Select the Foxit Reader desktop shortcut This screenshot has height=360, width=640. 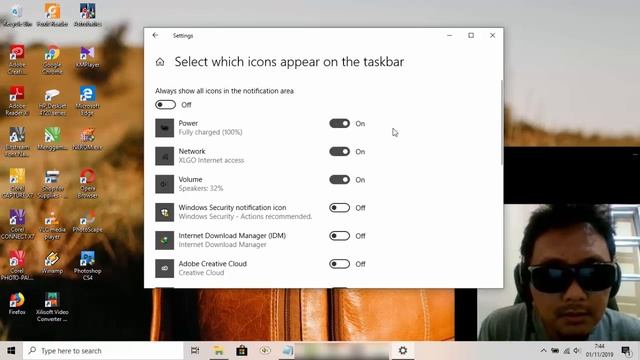pyautogui.click(x=52, y=16)
